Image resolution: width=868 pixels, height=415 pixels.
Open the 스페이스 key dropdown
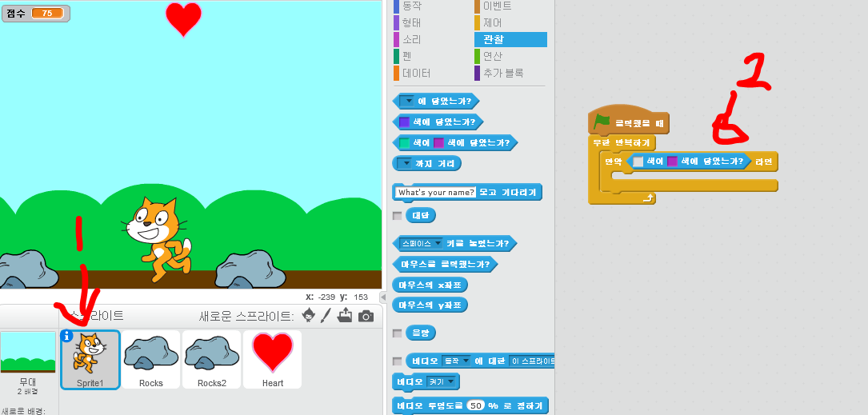[422, 243]
